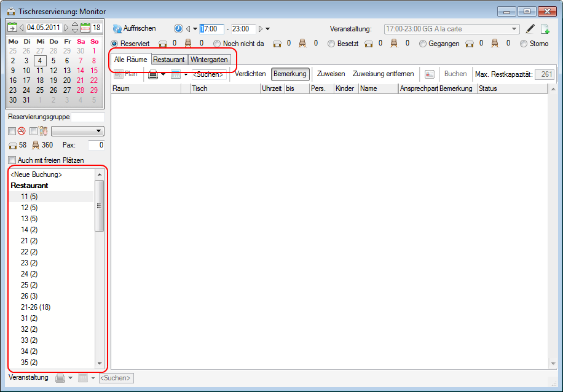This screenshot has height=392, width=563.
Task: Open the Veranstaltung dropdown list
Action: coord(514,29)
